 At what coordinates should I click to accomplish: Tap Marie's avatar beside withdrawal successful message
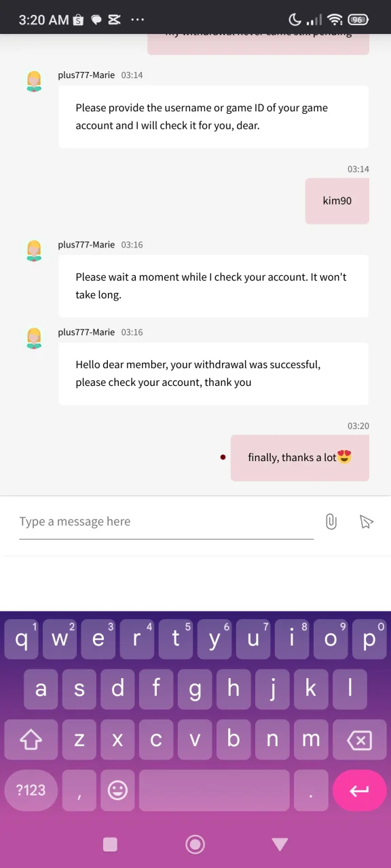tap(33, 338)
